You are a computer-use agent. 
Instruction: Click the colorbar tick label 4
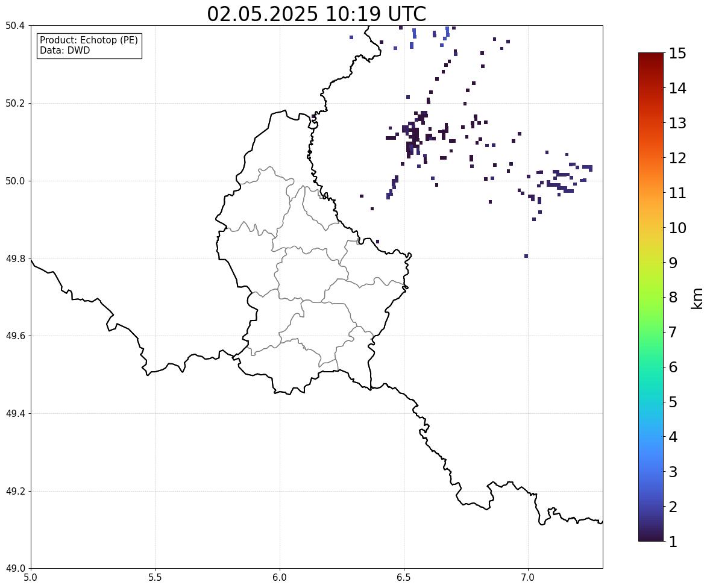673,437
